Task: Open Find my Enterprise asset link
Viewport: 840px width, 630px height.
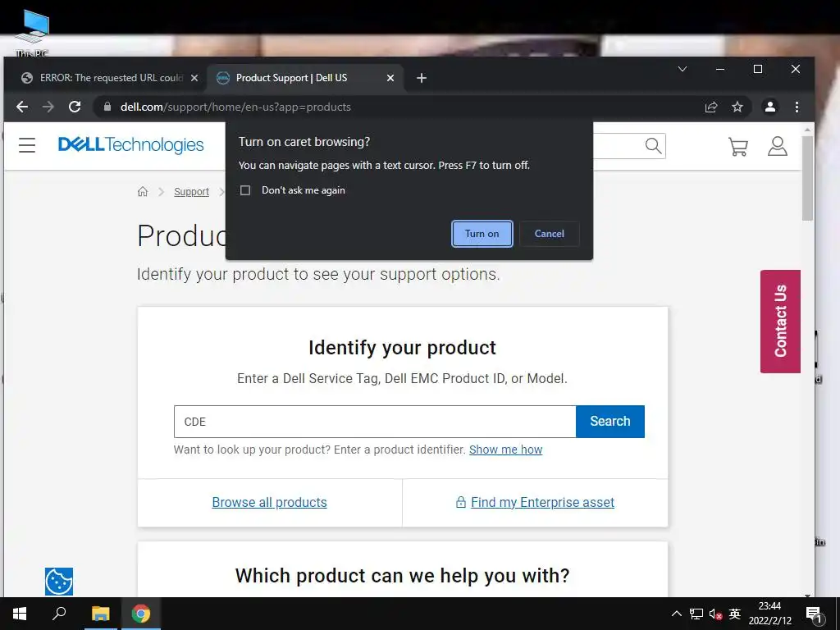Action: point(542,503)
